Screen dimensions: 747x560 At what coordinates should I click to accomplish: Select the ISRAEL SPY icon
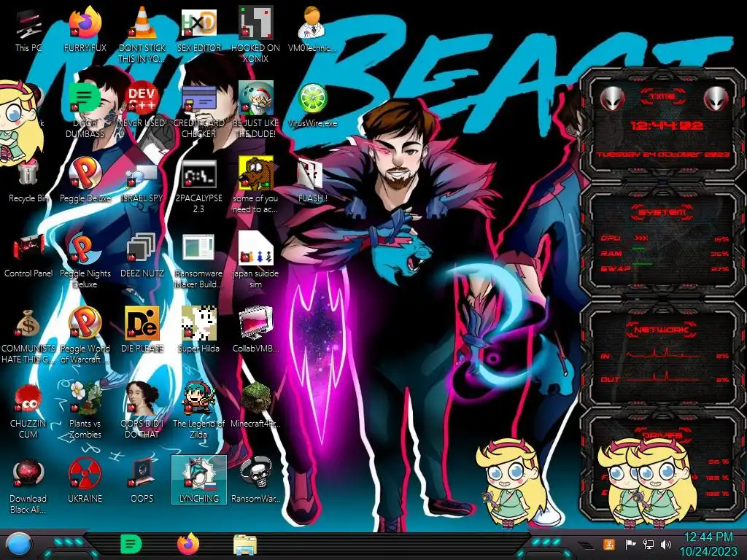pos(142,175)
